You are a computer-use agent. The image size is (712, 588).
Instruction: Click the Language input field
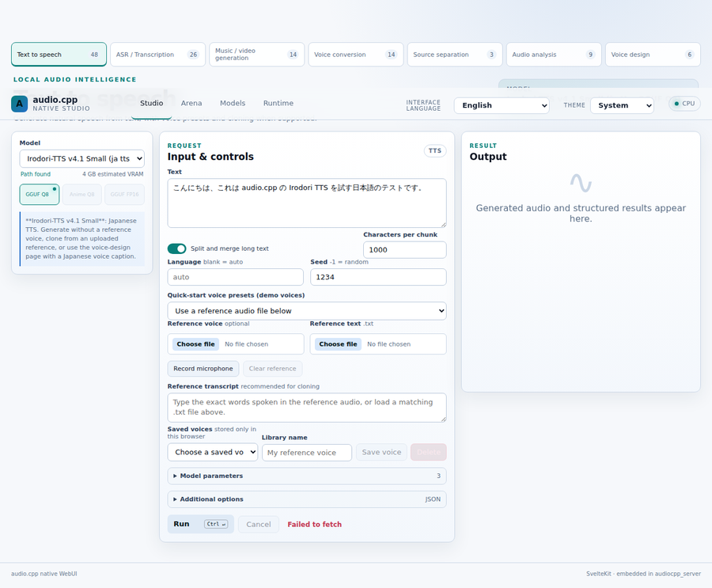coord(235,277)
